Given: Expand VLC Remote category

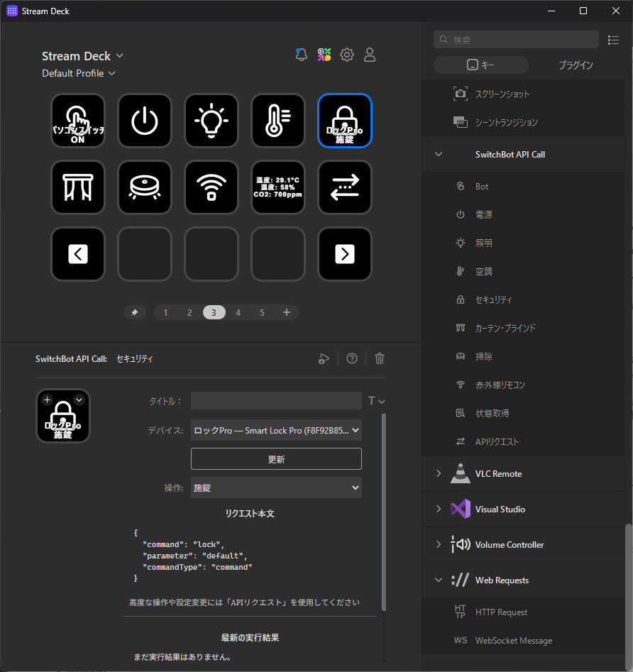Looking at the screenshot, I should [x=439, y=473].
